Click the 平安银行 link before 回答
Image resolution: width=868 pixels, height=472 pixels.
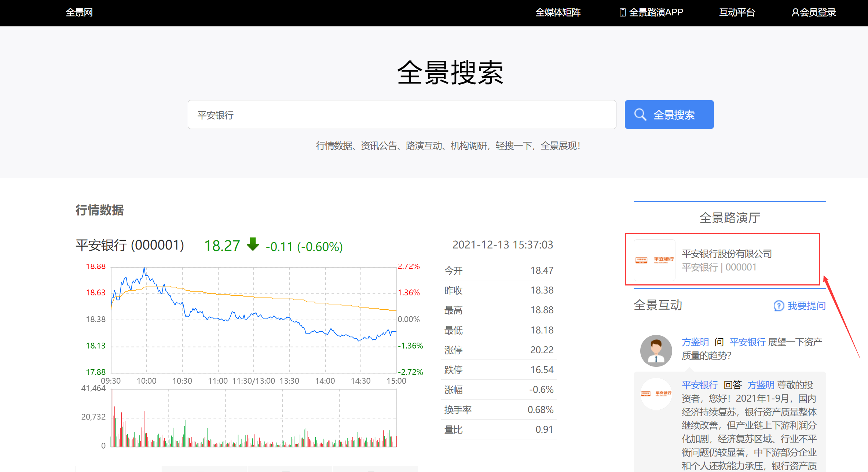point(700,385)
